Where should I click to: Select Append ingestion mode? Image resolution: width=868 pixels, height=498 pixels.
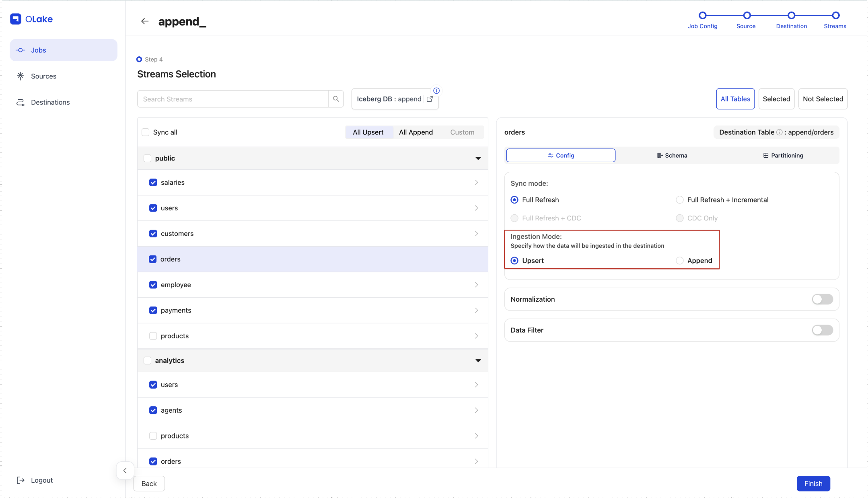pyautogui.click(x=680, y=261)
